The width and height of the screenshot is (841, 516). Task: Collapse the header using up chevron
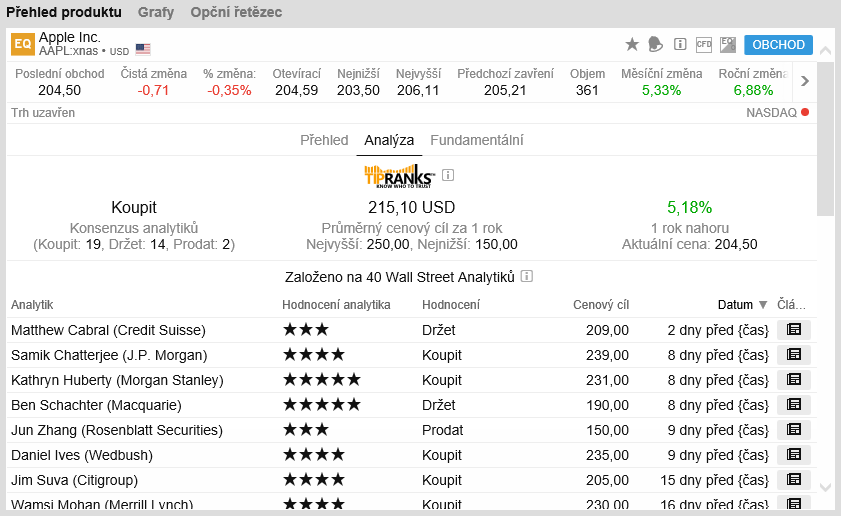coord(825,50)
